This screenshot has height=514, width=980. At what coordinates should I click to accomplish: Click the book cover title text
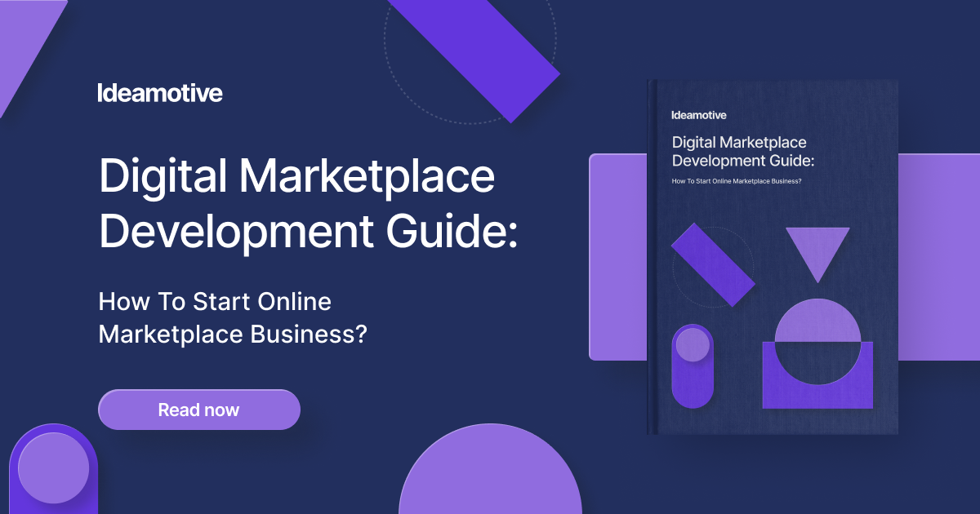coord(742,151)
